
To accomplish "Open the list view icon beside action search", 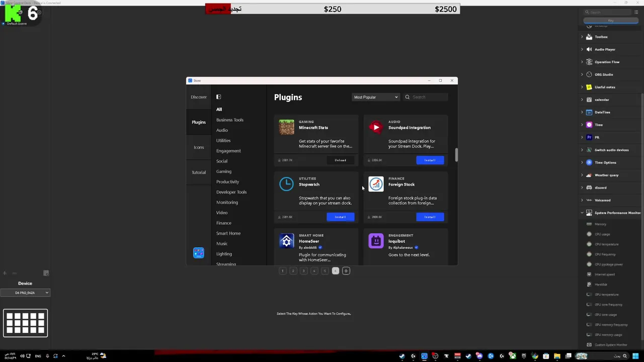I will point(636,12).
